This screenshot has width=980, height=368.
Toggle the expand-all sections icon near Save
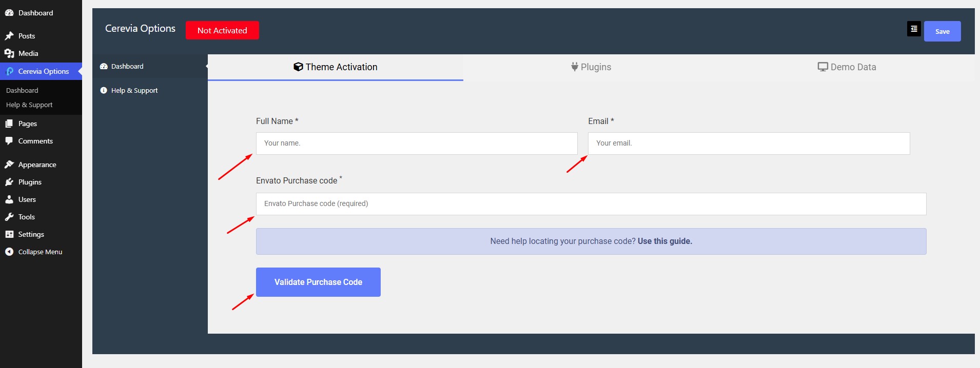point(914,29)
